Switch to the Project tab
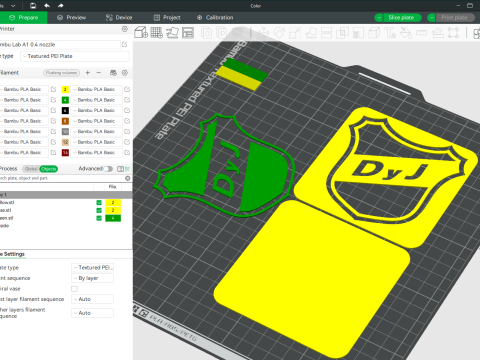 (x=167, y=18)
